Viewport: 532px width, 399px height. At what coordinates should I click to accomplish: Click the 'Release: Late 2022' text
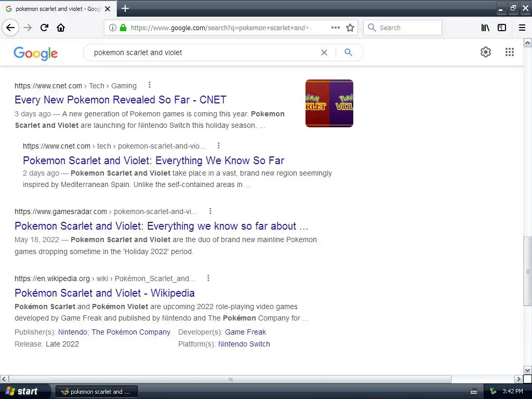(46, 344)
